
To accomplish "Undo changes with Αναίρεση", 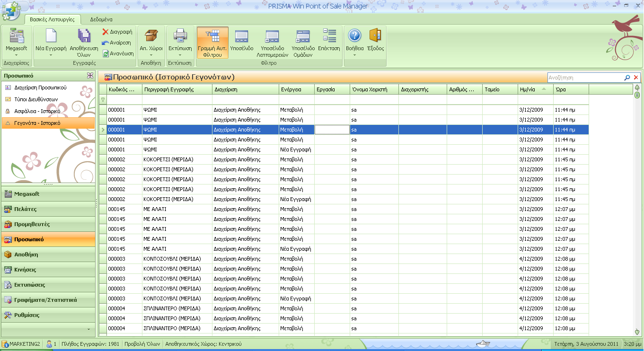I will coord(116,43).
